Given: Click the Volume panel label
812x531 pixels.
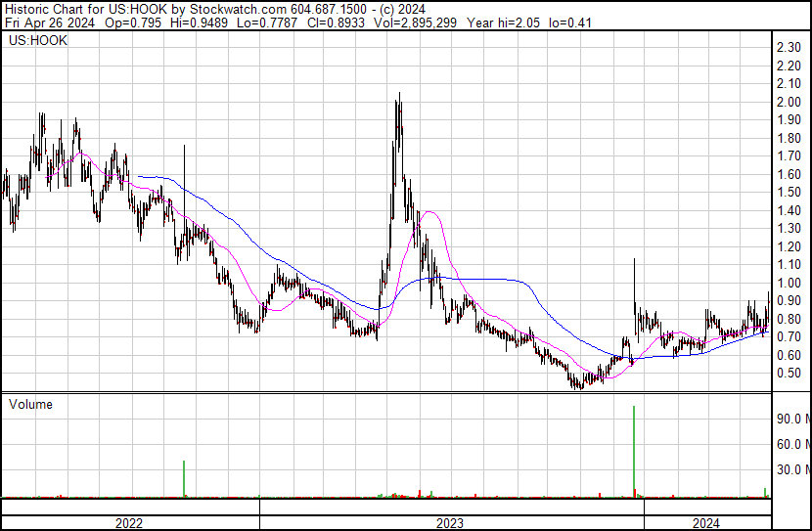Looking at the screenshot, I should click(30, 404).
